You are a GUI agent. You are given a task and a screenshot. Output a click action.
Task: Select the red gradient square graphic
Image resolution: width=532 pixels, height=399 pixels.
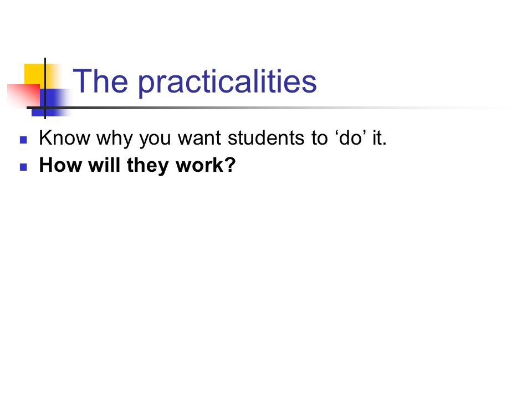[x=24, y=96]
